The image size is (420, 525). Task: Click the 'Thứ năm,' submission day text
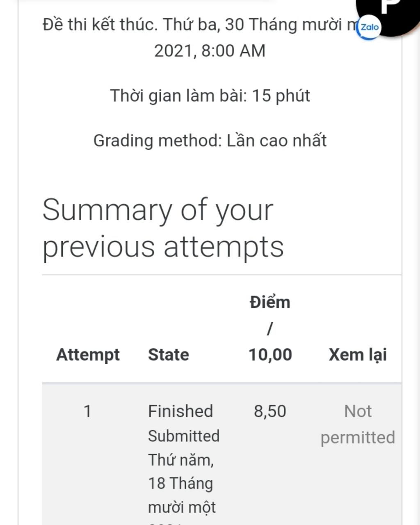click(x=181, y=460)
